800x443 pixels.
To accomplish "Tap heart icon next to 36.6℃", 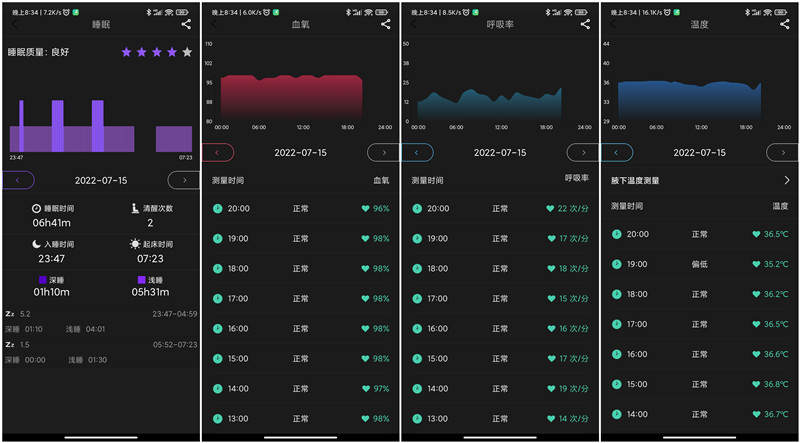I will click(756, 354).
